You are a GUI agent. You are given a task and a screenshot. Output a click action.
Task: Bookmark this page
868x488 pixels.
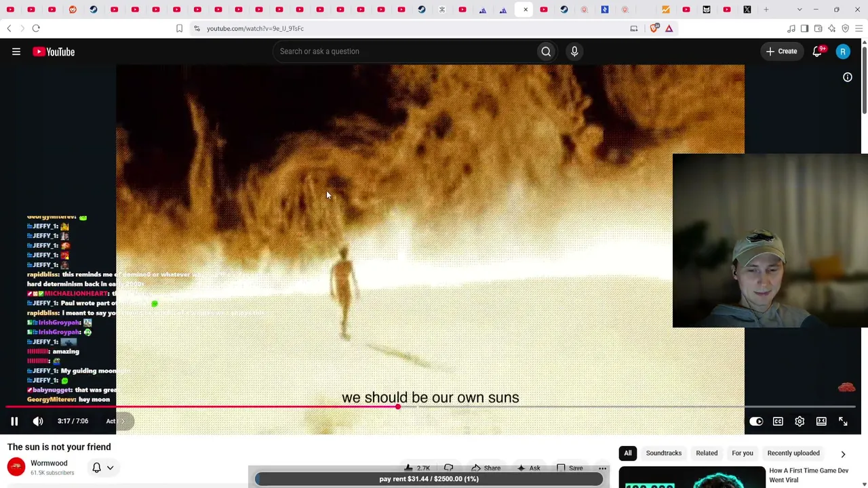pyautogui.click(x=179, y=28)
